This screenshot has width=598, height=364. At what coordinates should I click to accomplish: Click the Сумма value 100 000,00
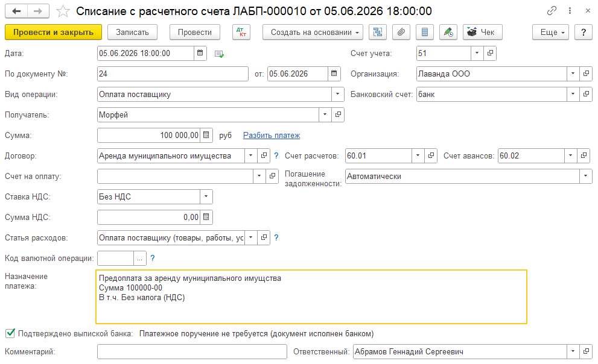click(x=179, y=135)
